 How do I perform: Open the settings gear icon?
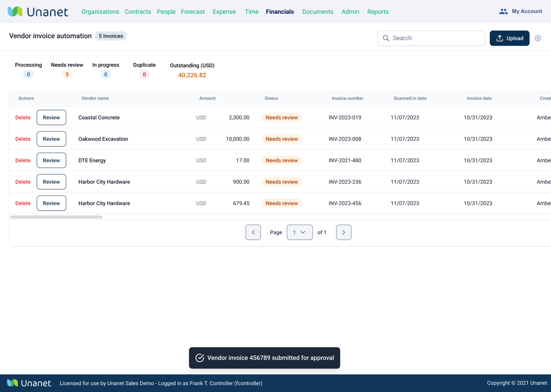point(538,38)
